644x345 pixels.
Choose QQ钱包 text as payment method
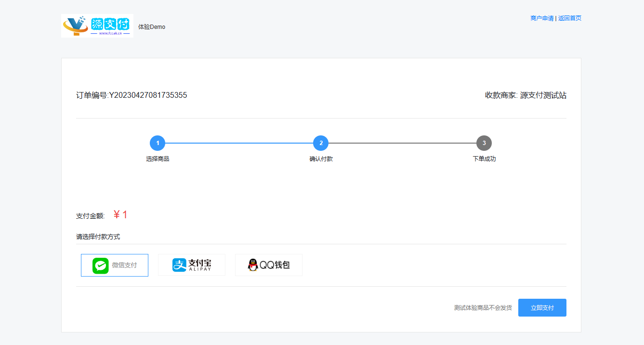click(x=275, y=265)
